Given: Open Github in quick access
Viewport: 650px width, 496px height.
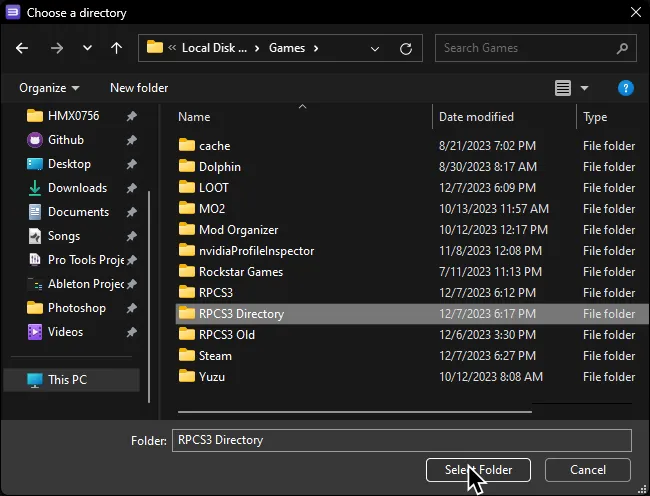Looking at the screenshot, I should point(65,140).
